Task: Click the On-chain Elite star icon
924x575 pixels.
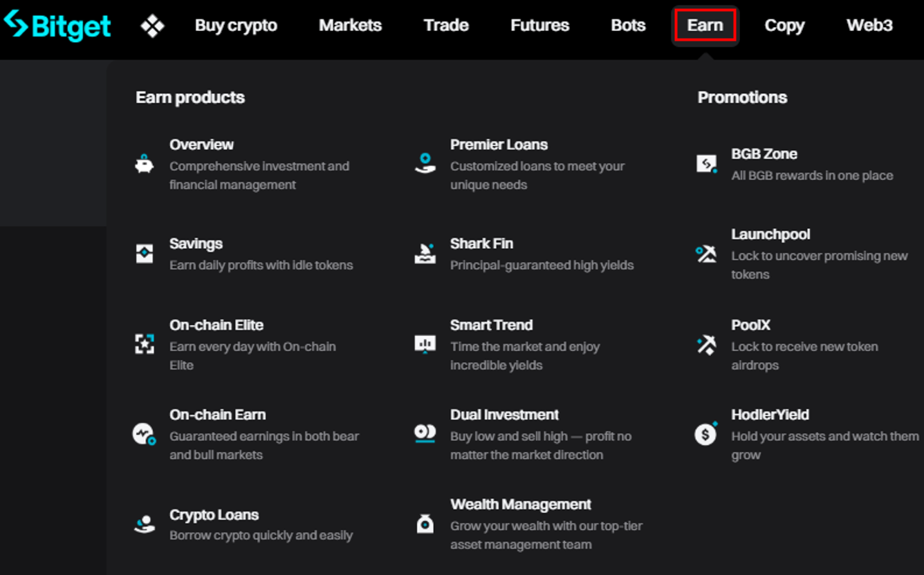Action: coord(145,343)
